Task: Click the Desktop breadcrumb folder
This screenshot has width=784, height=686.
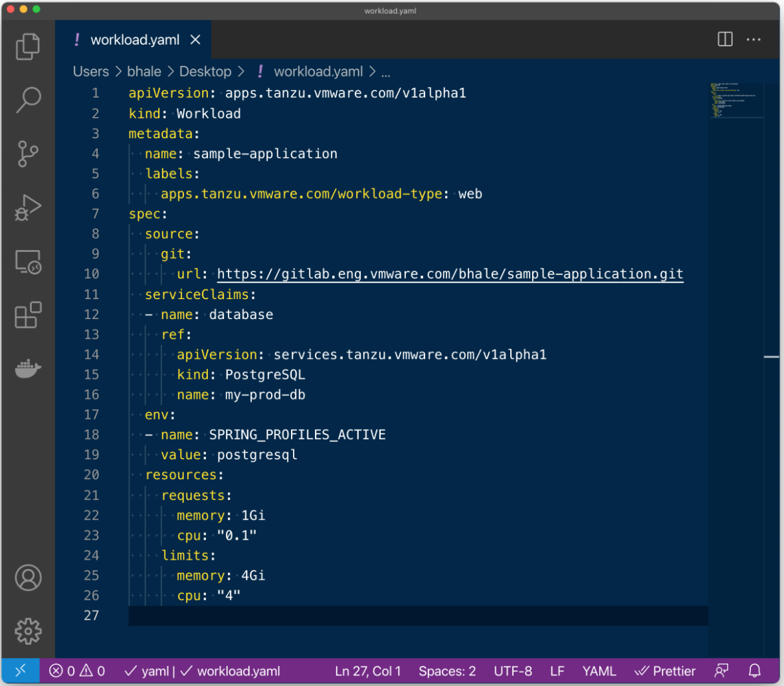Action: (205, 71)
